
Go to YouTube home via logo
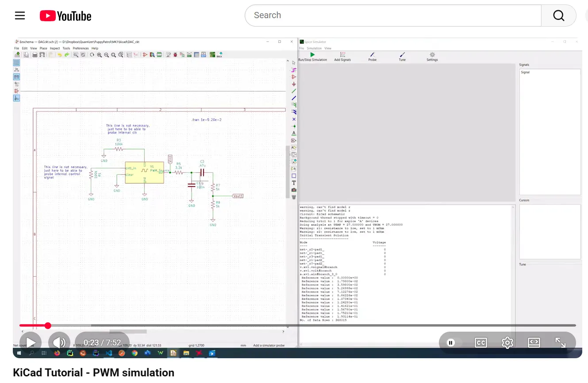coord(65,16)
